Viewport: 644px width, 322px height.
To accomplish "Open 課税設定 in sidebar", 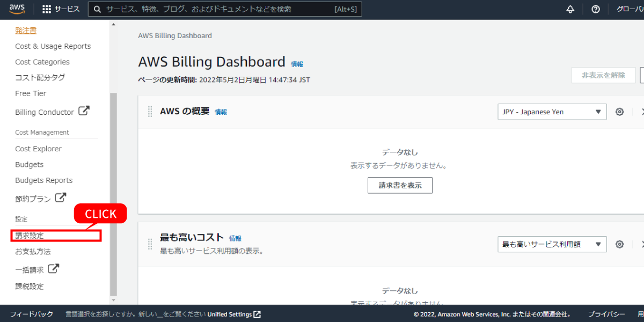I will [30, 286].
